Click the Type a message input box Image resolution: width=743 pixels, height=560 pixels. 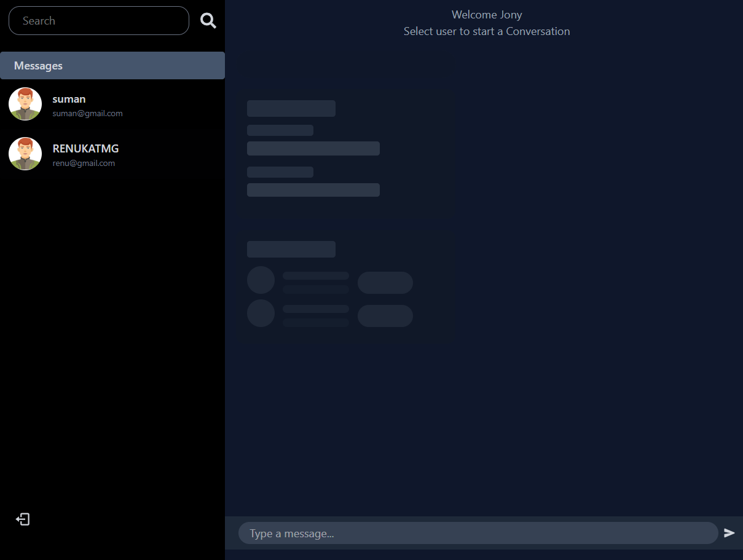(478, 533)
